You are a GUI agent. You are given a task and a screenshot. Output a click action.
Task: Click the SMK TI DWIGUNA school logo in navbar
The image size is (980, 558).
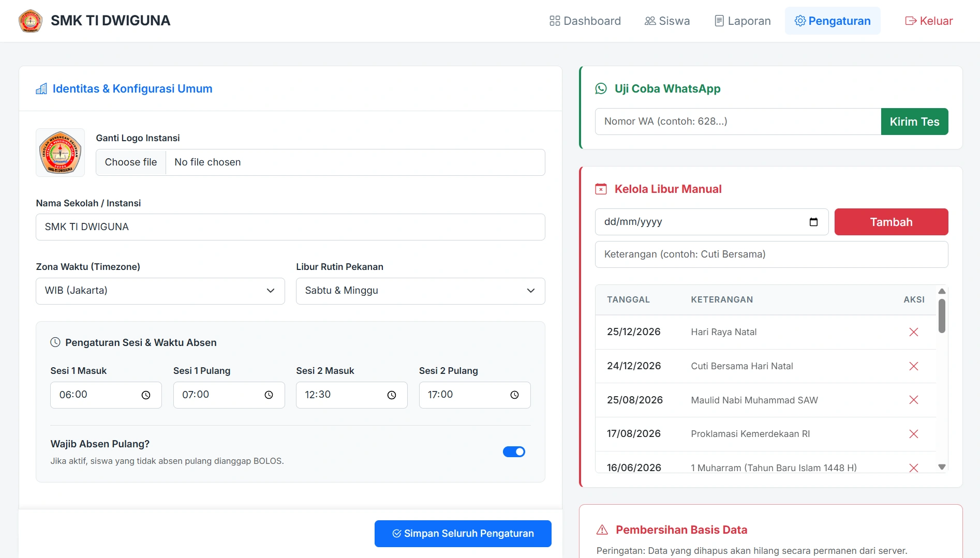tap(30, 21)
